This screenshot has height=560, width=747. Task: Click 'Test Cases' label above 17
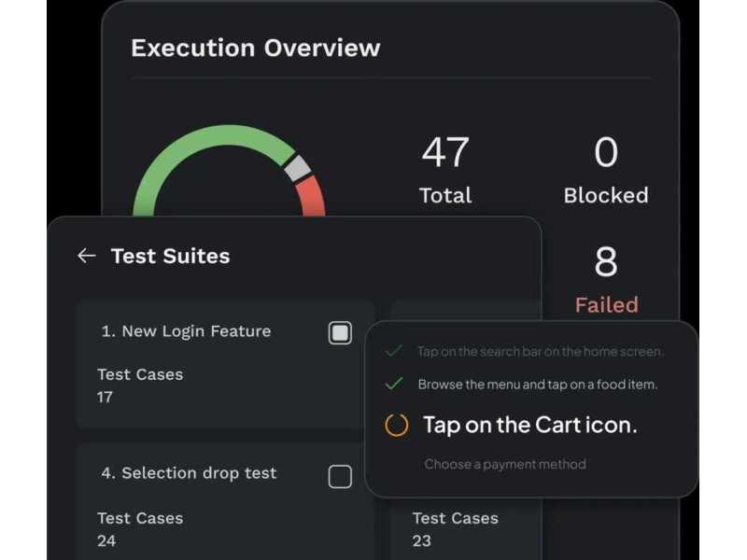(x=140, y=375)
